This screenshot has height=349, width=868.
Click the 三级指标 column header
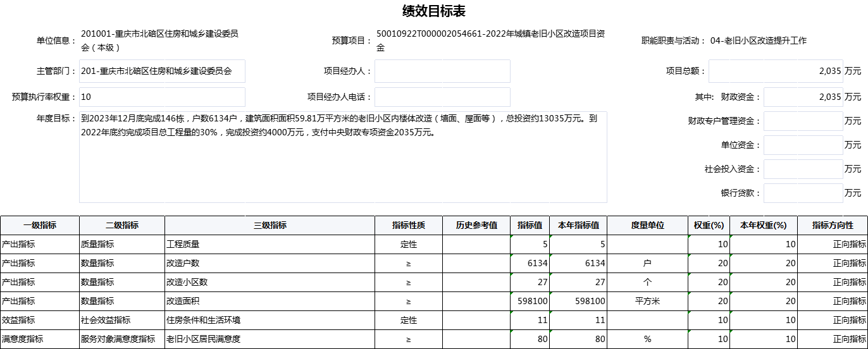pyautogui.click(x=270, y=225)
